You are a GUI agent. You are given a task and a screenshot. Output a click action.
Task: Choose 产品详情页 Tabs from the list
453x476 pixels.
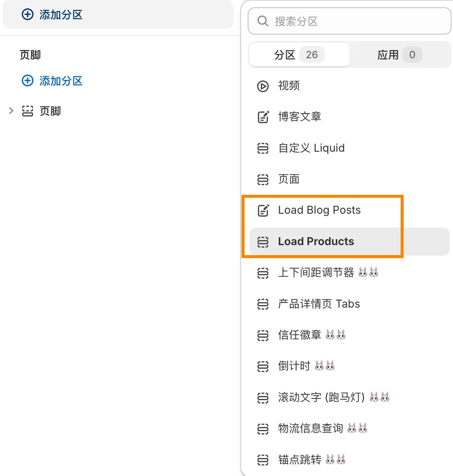(318, 304)
